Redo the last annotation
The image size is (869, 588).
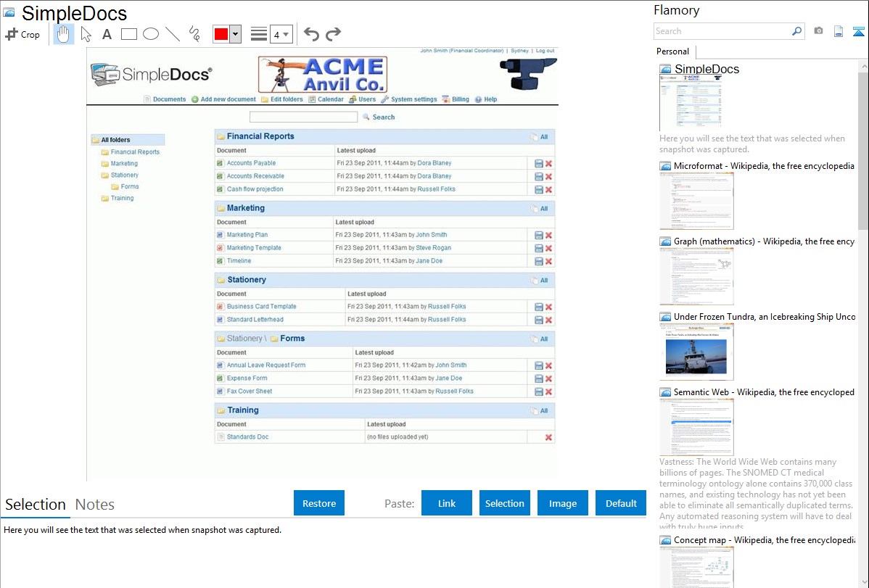click(x=333, y=34)
